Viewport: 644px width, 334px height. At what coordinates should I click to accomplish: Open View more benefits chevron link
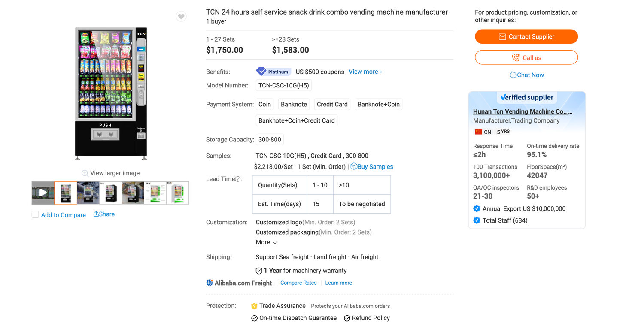365,72
